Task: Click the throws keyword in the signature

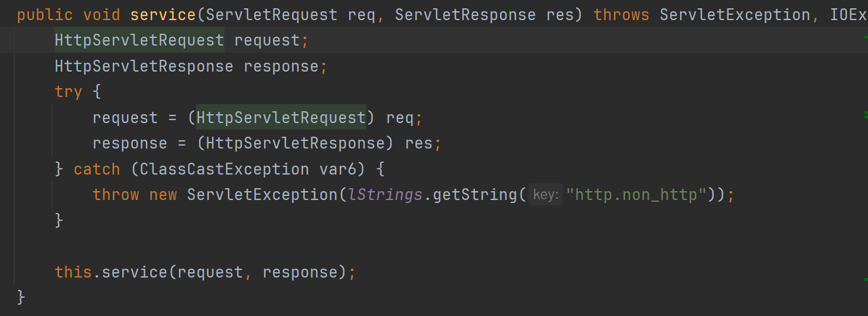Action: [622, 14]
